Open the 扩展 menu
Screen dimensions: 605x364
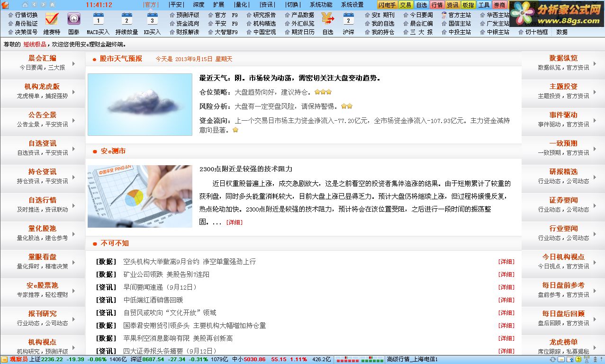click(x=218, y=5)
